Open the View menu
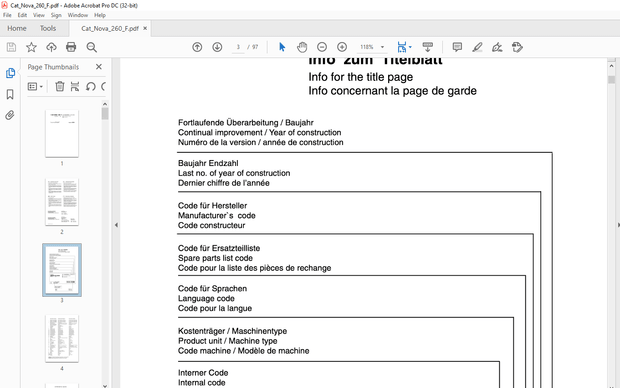The width and height of the screenshot is (620, 388). [x=39, y=15]
